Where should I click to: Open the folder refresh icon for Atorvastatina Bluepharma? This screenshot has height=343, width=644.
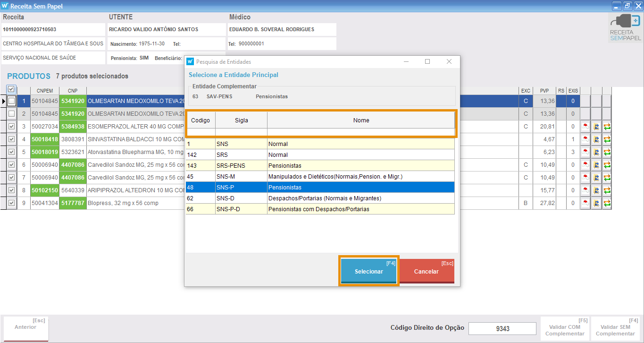click(596, 152)
